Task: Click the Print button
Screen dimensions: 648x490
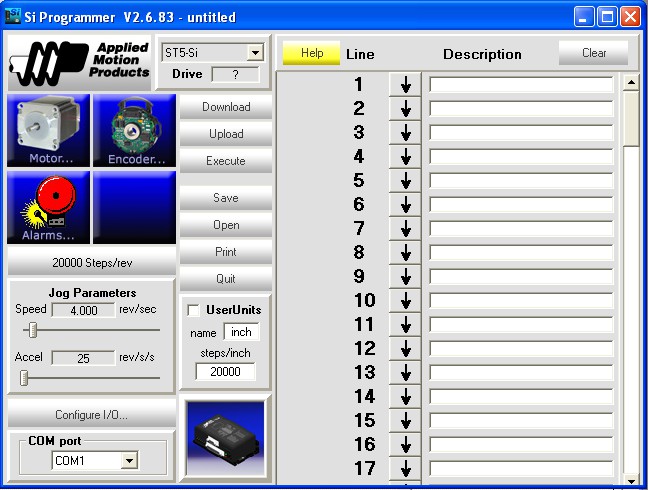Action: pos(226,252)
